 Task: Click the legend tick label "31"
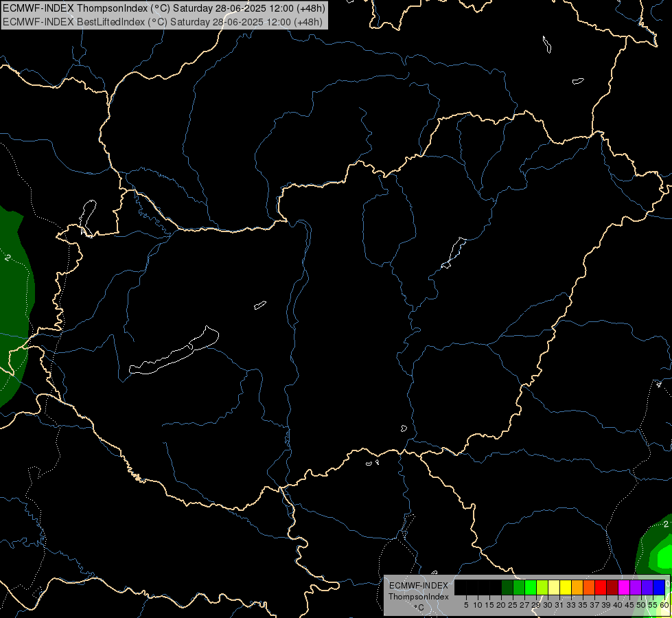click(559, 605)
